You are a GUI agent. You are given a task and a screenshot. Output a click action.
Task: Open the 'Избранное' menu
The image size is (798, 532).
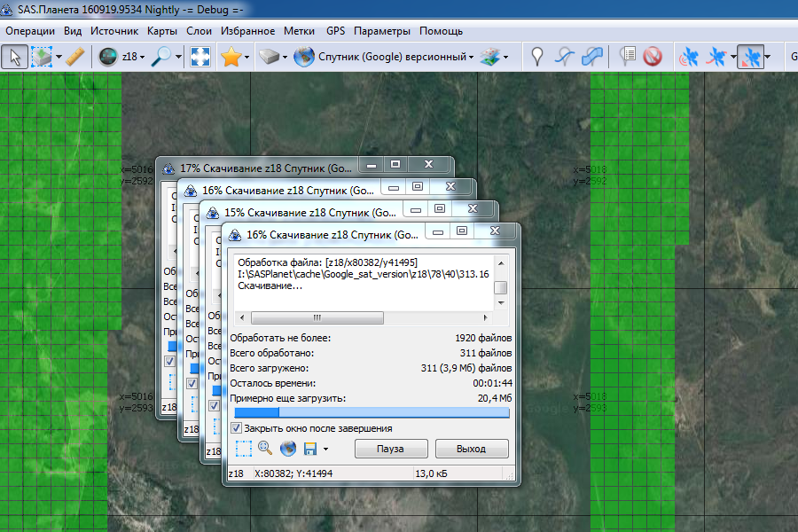click(247, 31)
